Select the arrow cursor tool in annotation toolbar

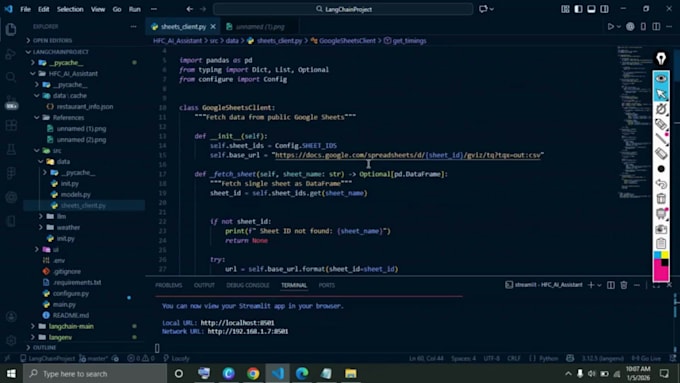pos(661,94)
